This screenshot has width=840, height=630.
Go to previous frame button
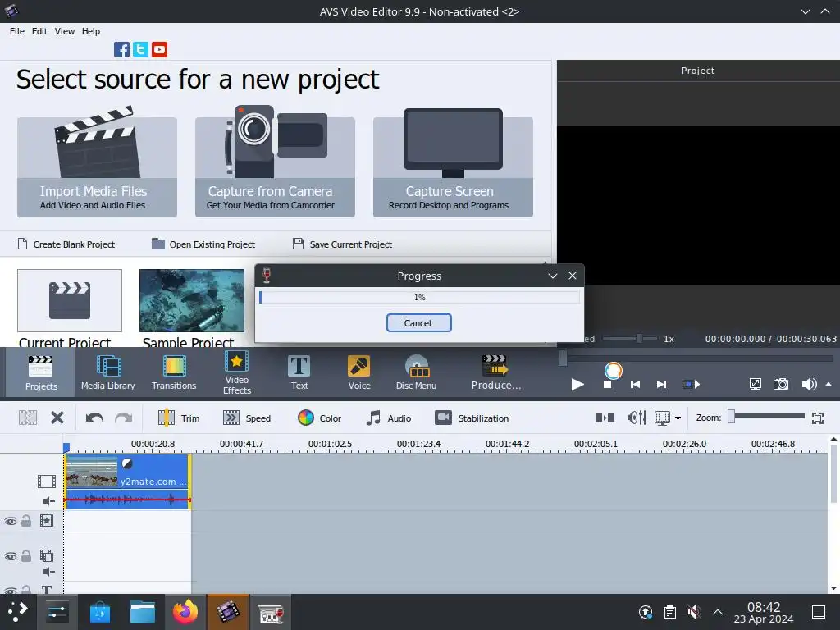[636, 384]
